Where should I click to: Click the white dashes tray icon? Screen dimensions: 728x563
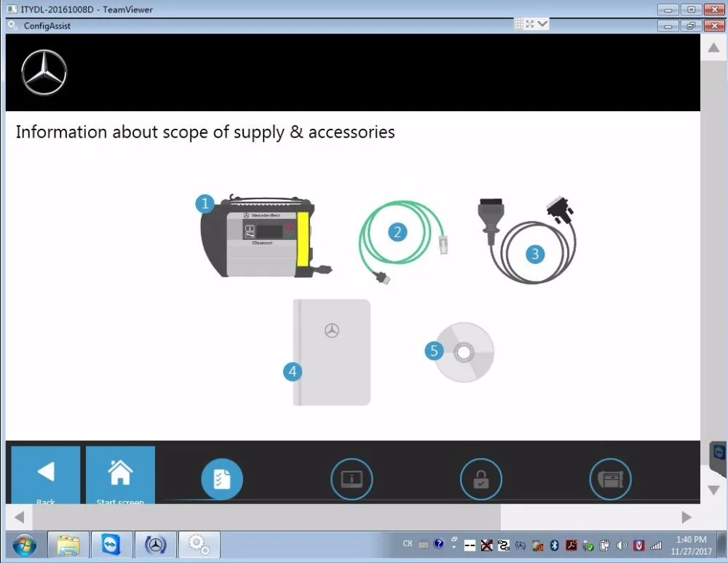(x=470, y=546)
